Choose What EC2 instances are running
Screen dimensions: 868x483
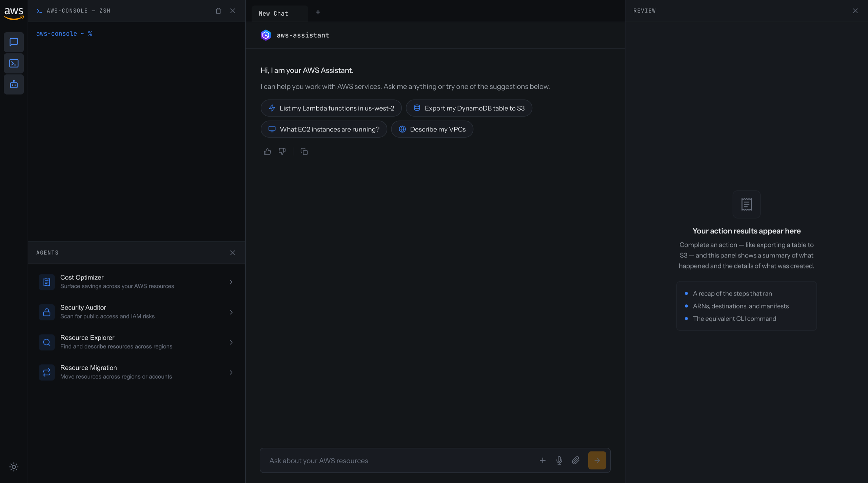click(x=324, y=129)
